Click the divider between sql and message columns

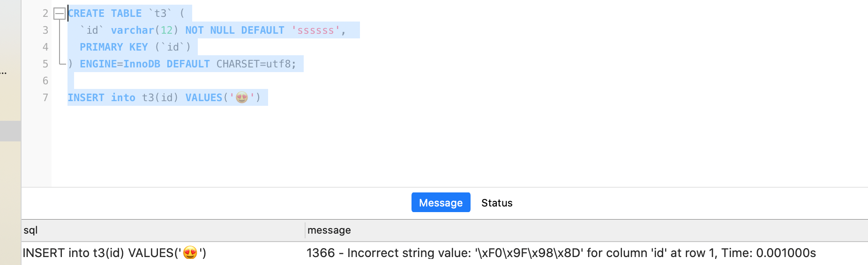pyautogui.click(x=305, y=230)
